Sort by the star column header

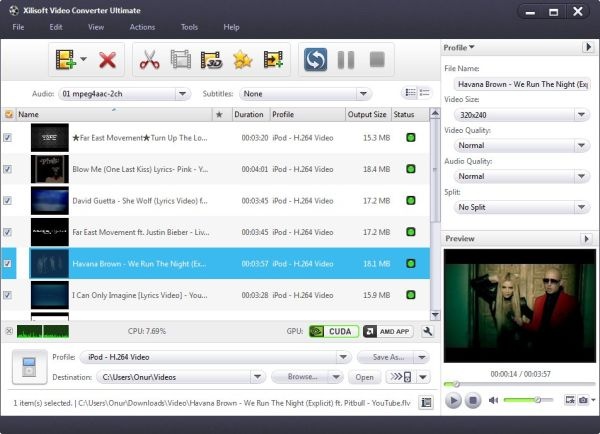(x=219, y=114)
